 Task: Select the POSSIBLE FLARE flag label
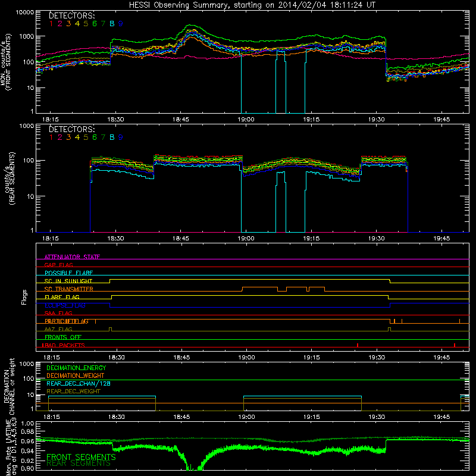pos(68,273)
